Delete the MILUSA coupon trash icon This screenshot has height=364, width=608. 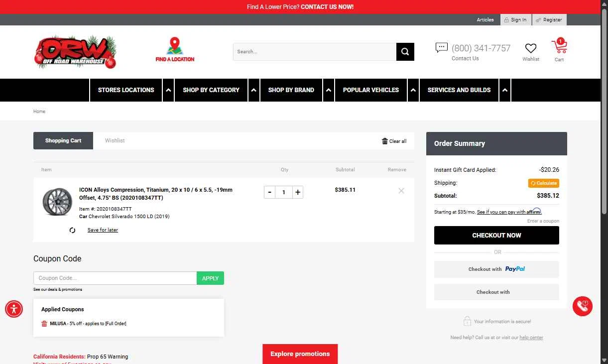44,324
